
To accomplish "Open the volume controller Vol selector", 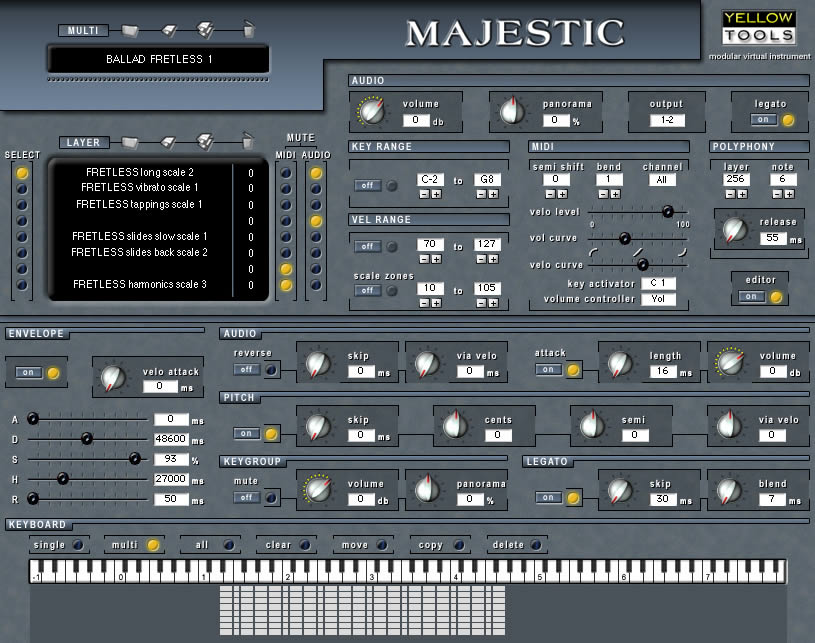I will coord(658,299).
